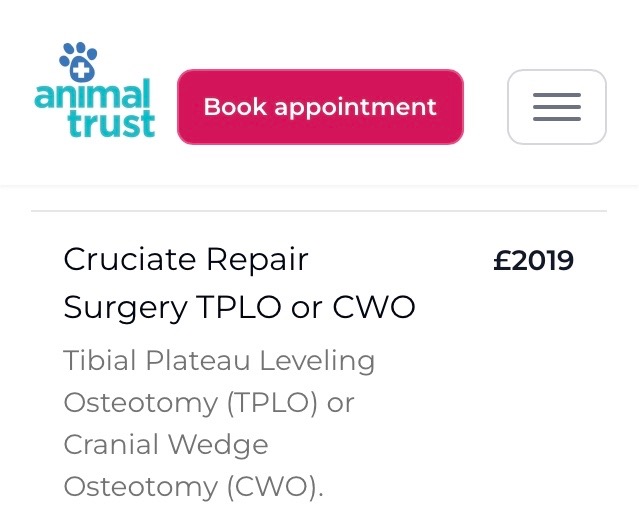Open the hamburger navigation menu
639x526 pixels.
coord(556,107)
